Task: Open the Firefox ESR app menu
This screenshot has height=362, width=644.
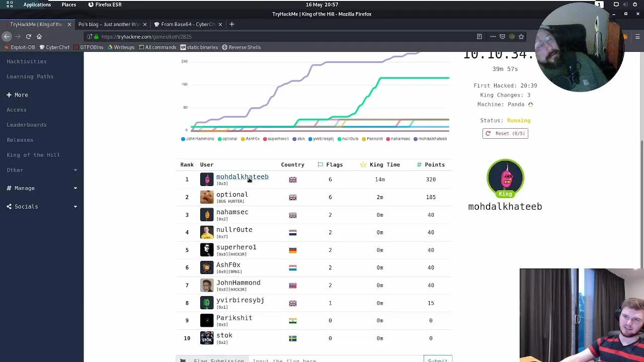Action: [105, 5]
